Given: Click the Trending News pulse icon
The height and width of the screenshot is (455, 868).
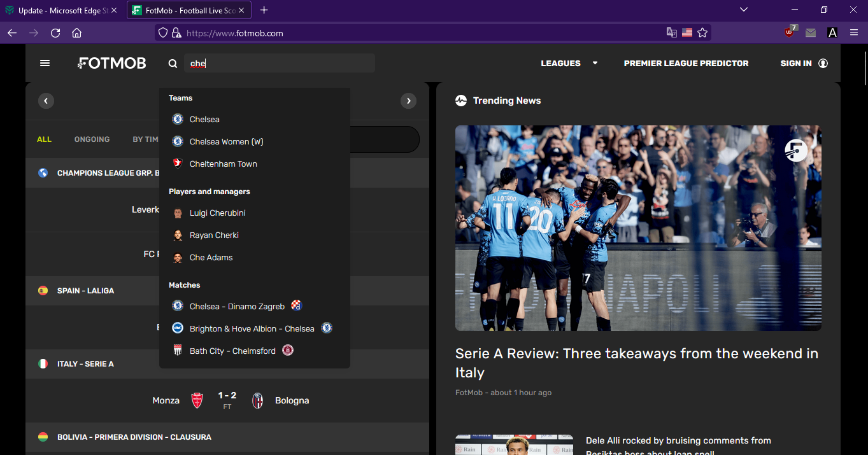Looking at the screenshot, I should point(461,101).
